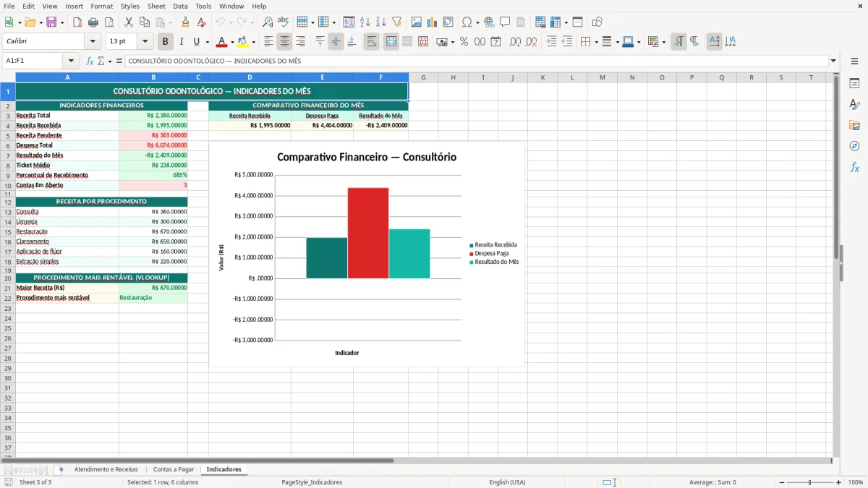
Task: Click the AutoFilter funnel icon
Action: pyautogui.click(x=397, y=22)
